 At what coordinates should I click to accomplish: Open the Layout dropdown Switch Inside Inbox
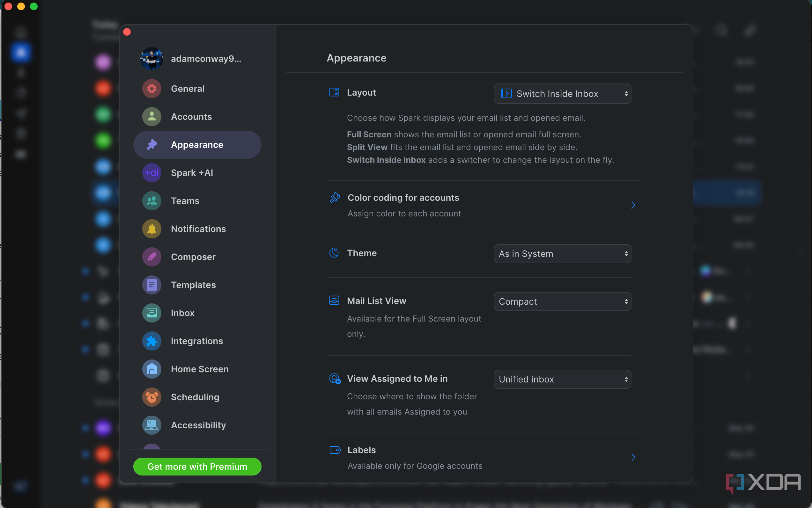click(x=562, y=94)
